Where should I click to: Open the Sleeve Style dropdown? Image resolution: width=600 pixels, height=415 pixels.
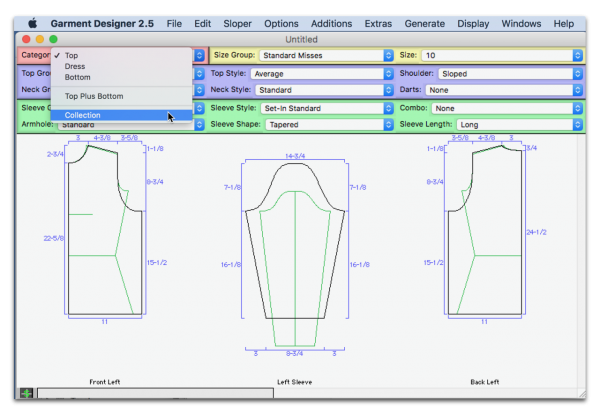[327, 108]
